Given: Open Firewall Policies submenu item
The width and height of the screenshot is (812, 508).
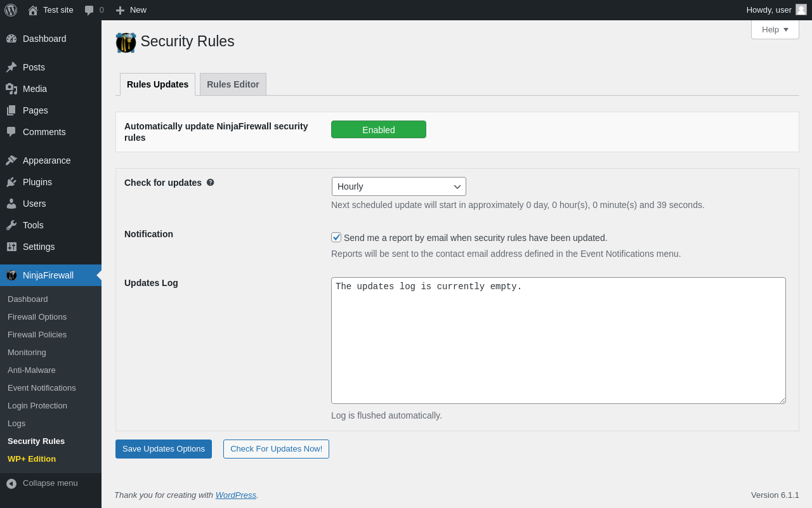Looking at the screenshot, I should point(37,334).
